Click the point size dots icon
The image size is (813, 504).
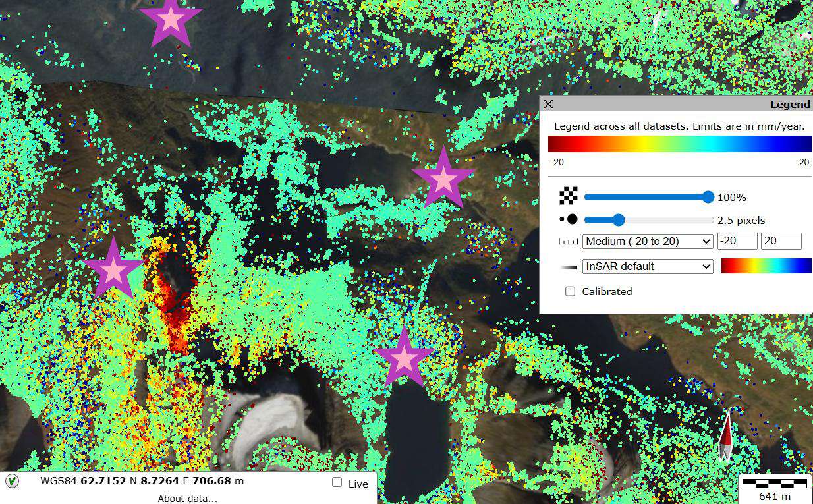pos(568,219)
